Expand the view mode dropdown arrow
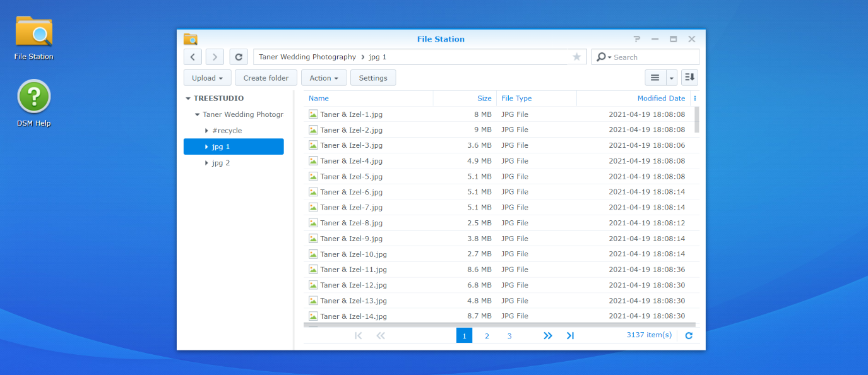The image size is (868, 375). coord(671,78)
